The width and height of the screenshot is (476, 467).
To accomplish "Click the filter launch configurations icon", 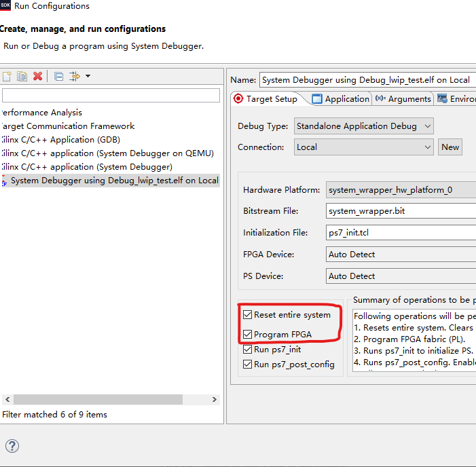I will 74,77.
